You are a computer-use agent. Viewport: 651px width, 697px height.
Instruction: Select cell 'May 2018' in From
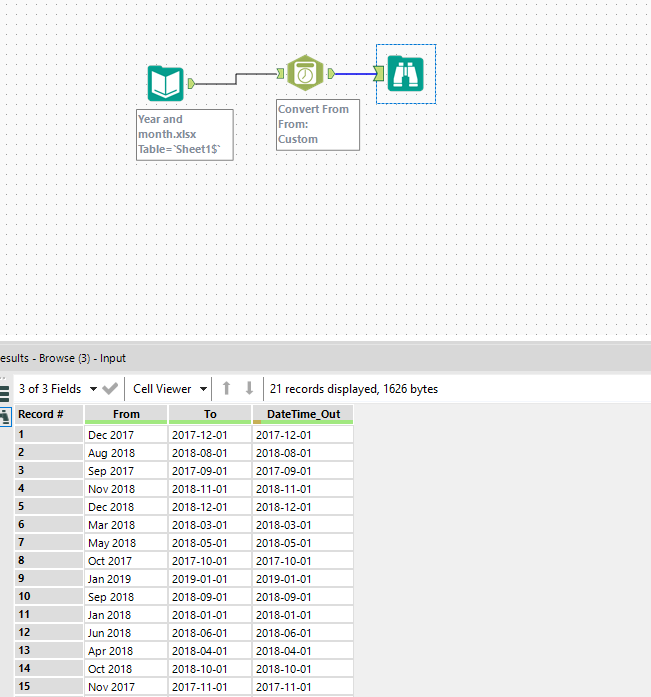point(126,543)
